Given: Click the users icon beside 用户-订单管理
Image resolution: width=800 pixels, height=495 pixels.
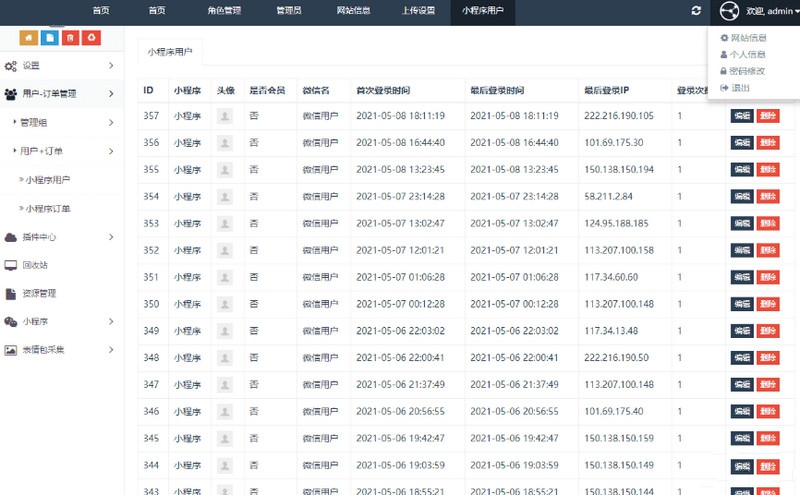Looking at the screenshot, I should (11, 94).
